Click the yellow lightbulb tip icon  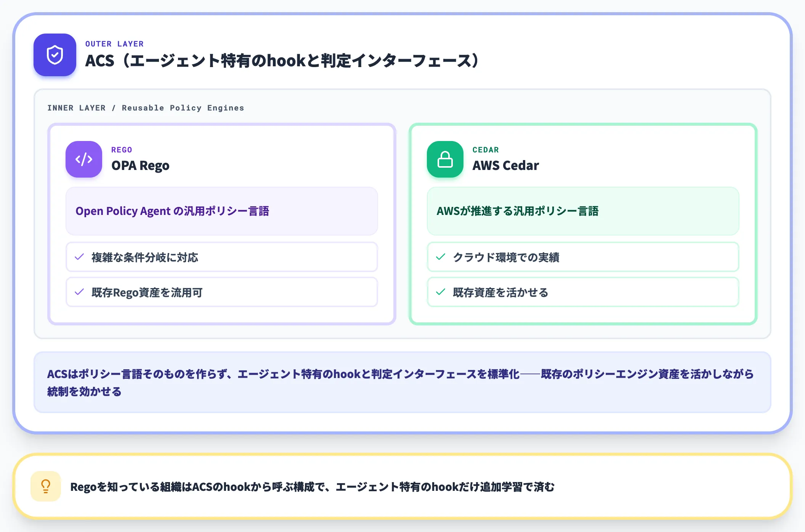(x=46, y=486)
